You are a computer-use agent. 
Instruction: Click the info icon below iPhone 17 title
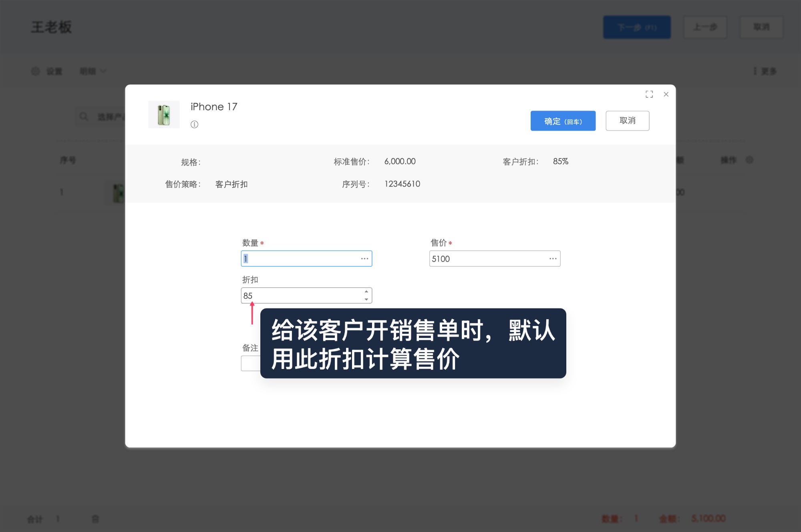click(195, 125)
